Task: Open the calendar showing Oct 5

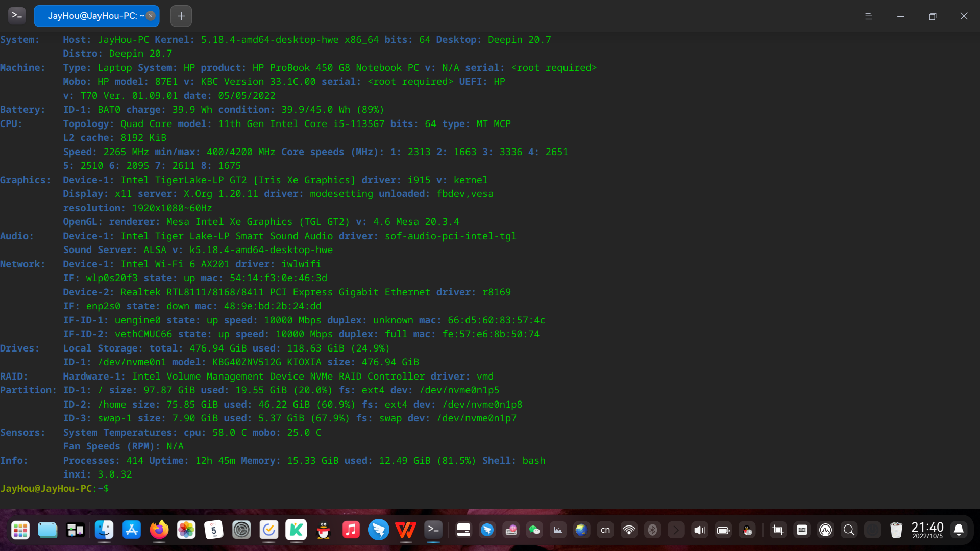Action: click(x=214, y=530)
